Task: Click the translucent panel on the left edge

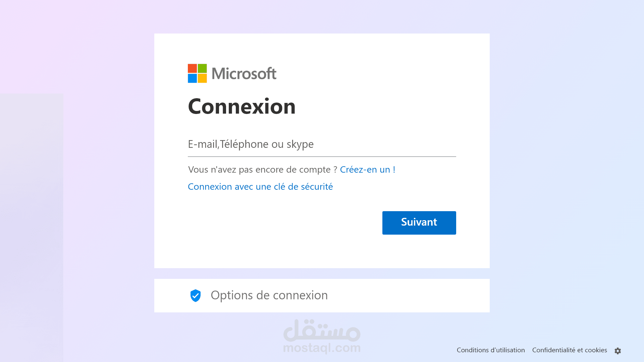Action: tap(32, 227)
